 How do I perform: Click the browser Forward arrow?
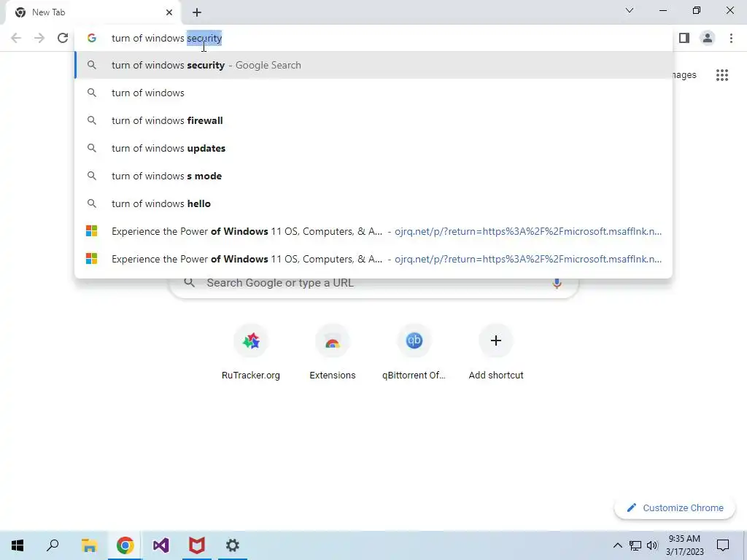[39, 38]
